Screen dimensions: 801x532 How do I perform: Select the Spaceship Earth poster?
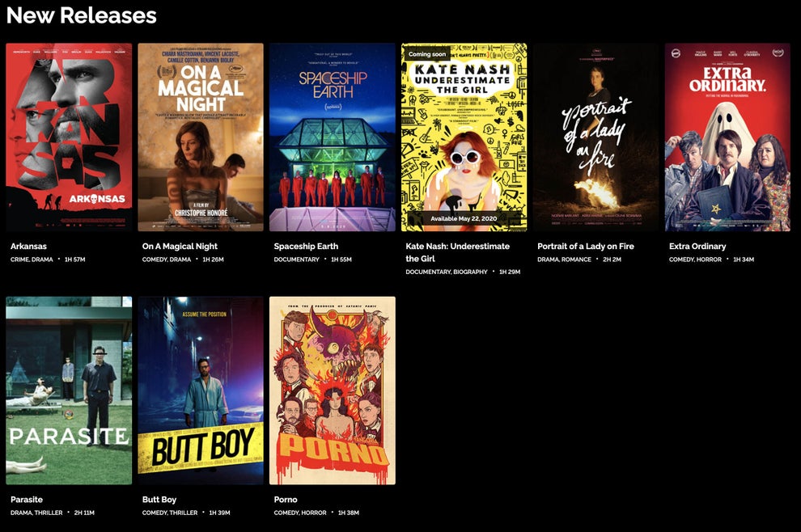click(333, 137)
